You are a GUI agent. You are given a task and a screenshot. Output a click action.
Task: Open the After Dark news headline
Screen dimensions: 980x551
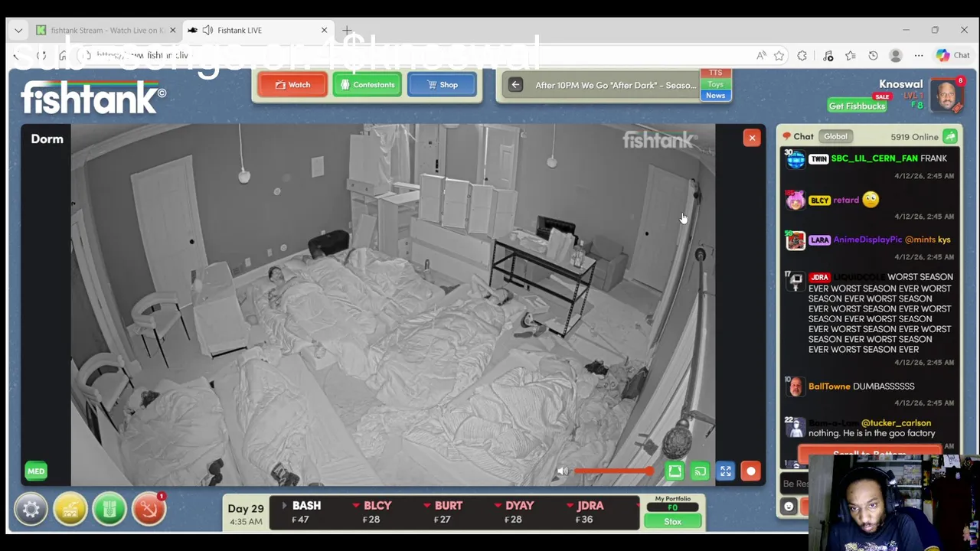[616, 85]
